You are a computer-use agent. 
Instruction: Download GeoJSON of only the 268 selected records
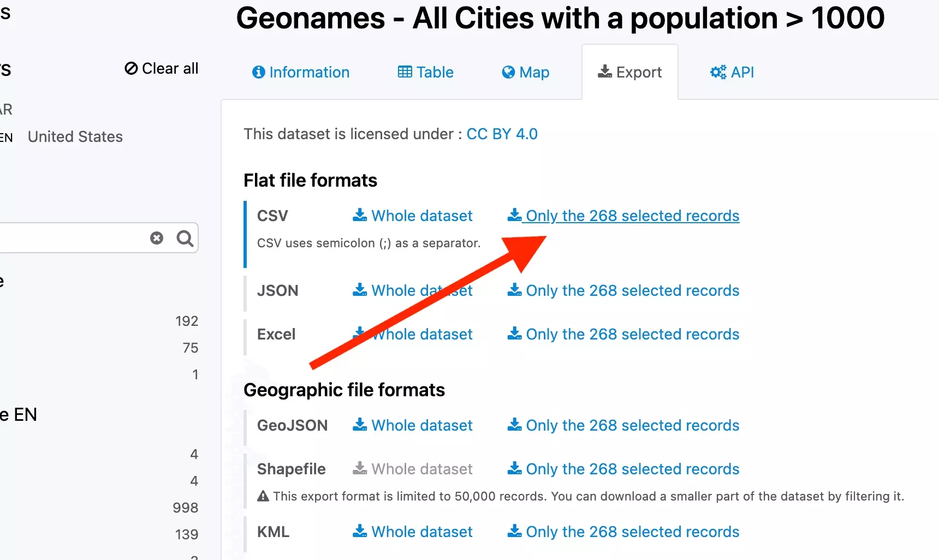632,426
